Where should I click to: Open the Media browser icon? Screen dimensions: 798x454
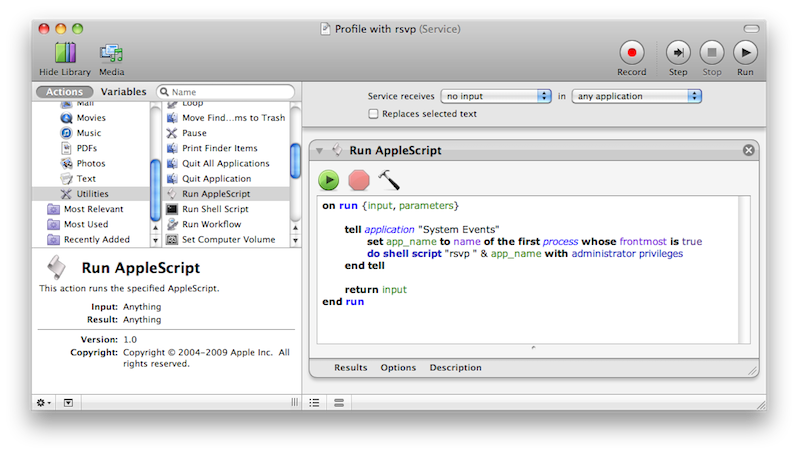[111, 53]
